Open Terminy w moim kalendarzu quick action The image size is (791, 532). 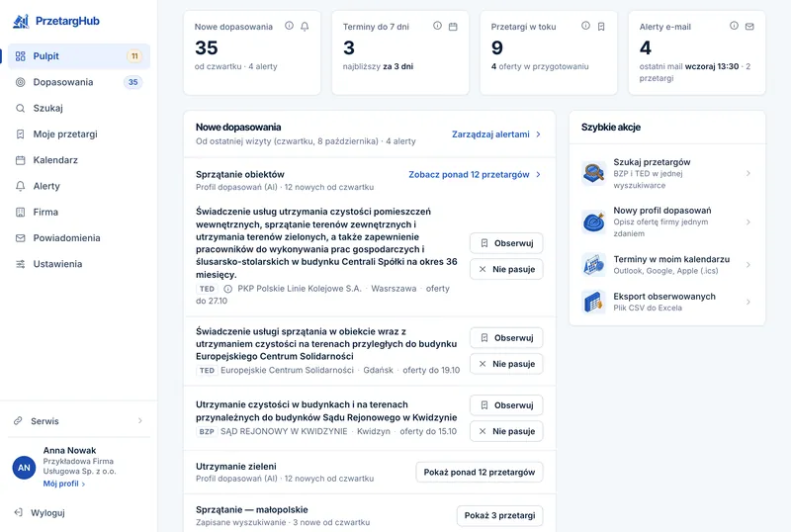[x=666, y=265]
